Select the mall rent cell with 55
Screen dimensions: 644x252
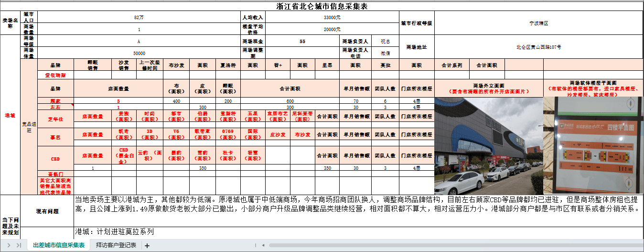click(x=302, y=41)
